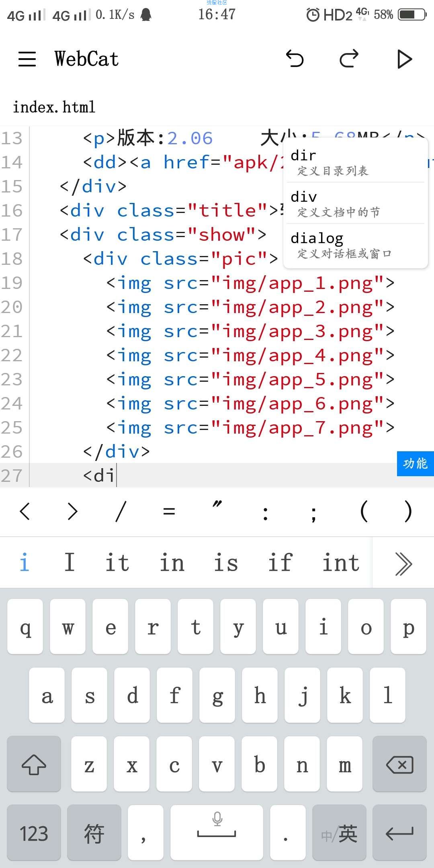Tap the p key
The width and height of the screenshot is (434, 868).
409,626
